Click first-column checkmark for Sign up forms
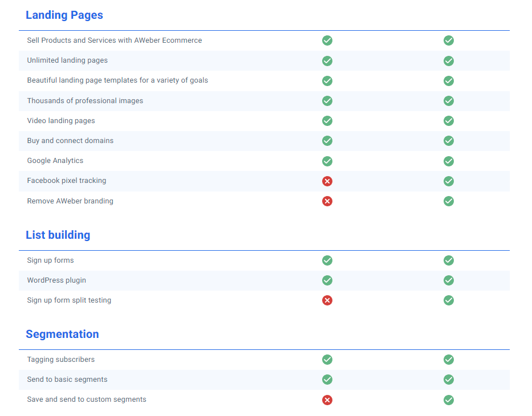The width and height of the screenshot is (532, 416). [x=327, y=261]
